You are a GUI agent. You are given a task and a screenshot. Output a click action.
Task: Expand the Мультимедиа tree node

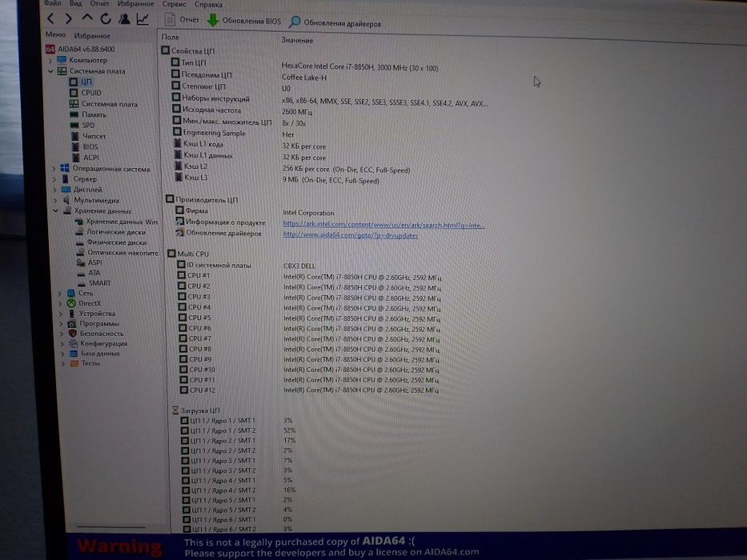coord(55,200)
